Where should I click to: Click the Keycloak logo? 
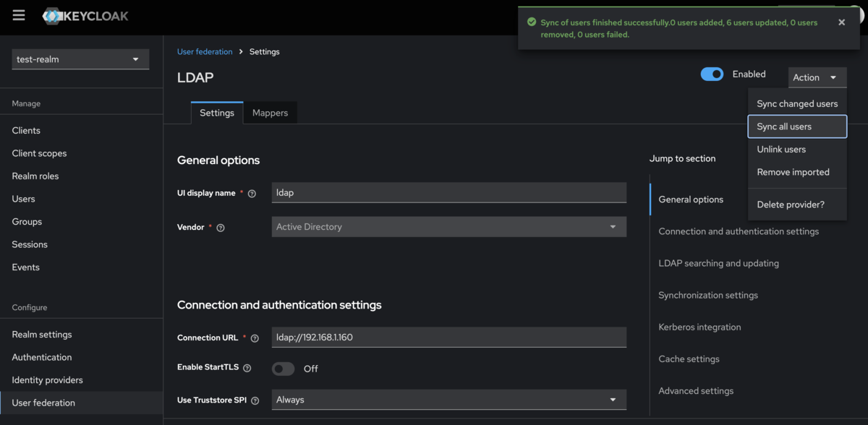[x=85, y=16]
